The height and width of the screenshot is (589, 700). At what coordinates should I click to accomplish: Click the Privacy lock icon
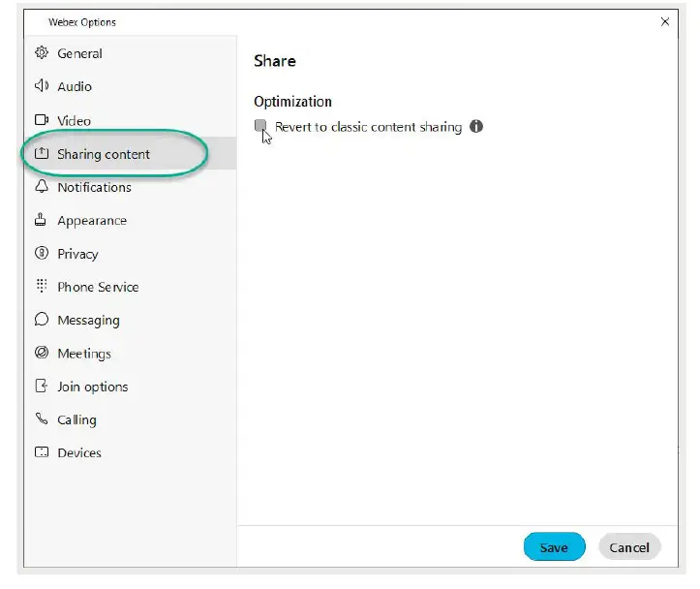(42, 253)
